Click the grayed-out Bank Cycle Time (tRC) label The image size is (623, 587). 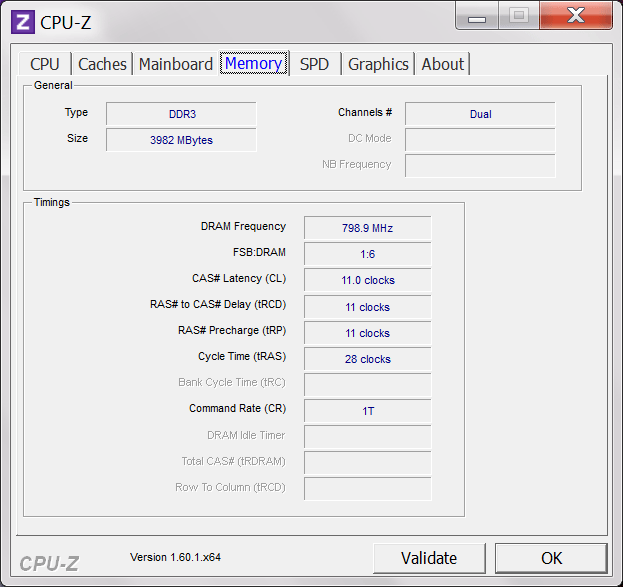click(232, 382)
